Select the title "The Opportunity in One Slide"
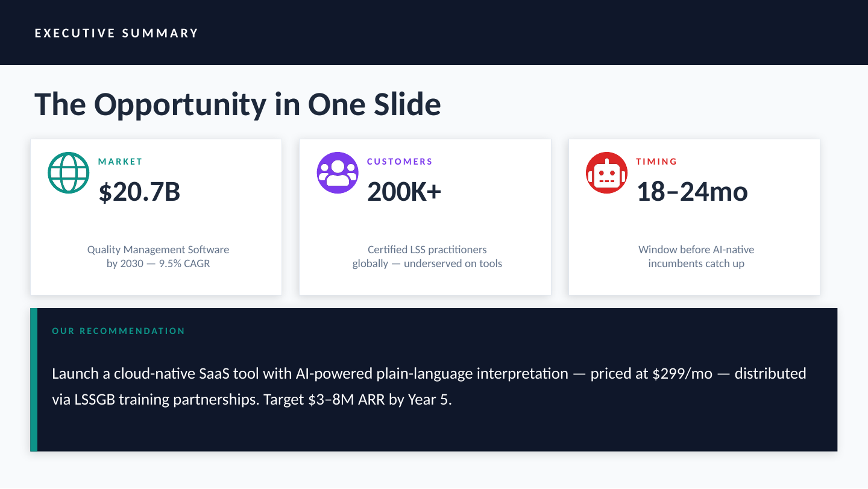Screen dimensions: 868x489 (237, 104)
